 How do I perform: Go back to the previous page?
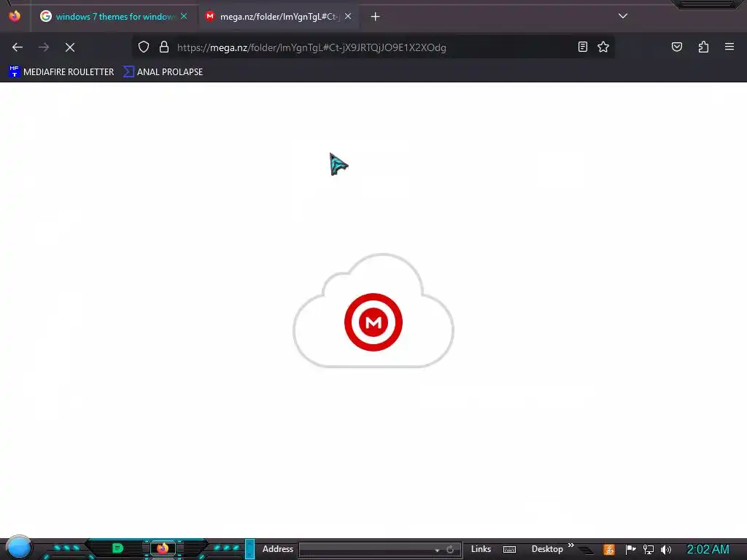click(x=18, y=47)
